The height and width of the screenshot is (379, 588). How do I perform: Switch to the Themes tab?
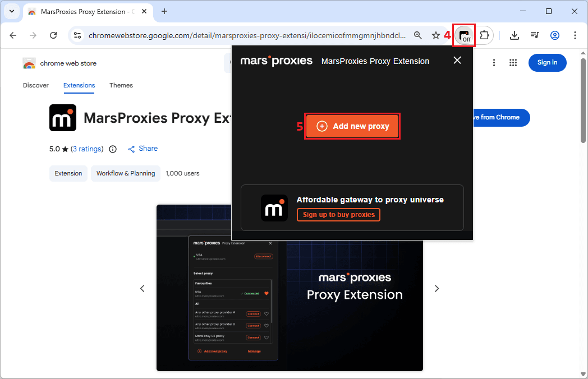point(121,85)
